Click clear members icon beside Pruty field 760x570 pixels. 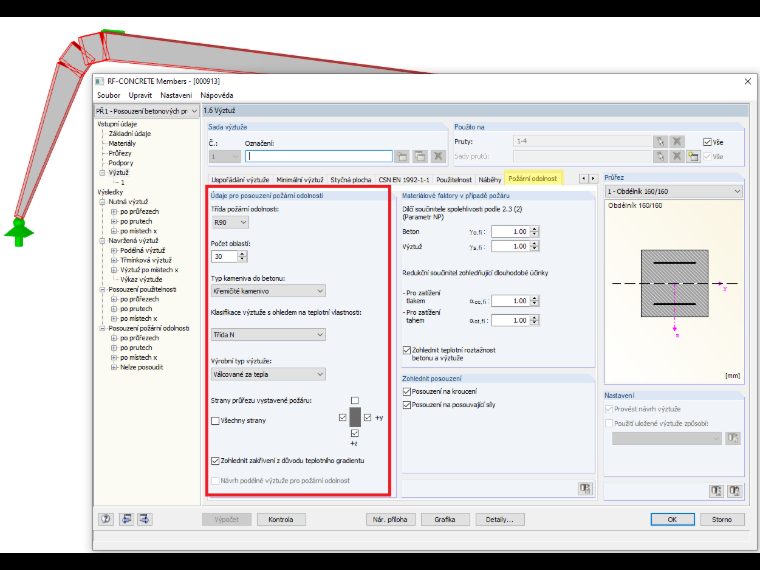click(677, 142)
